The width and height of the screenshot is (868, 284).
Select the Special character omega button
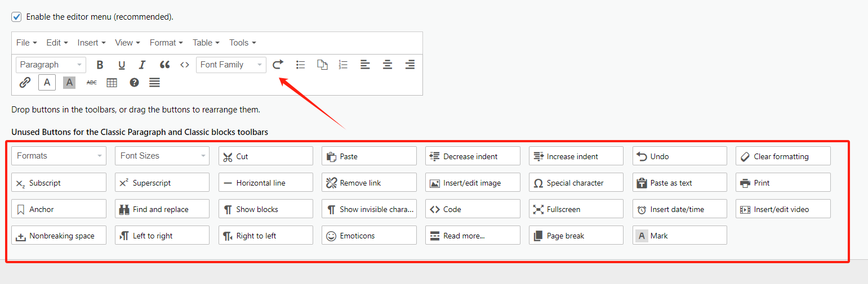coord(576,182)
